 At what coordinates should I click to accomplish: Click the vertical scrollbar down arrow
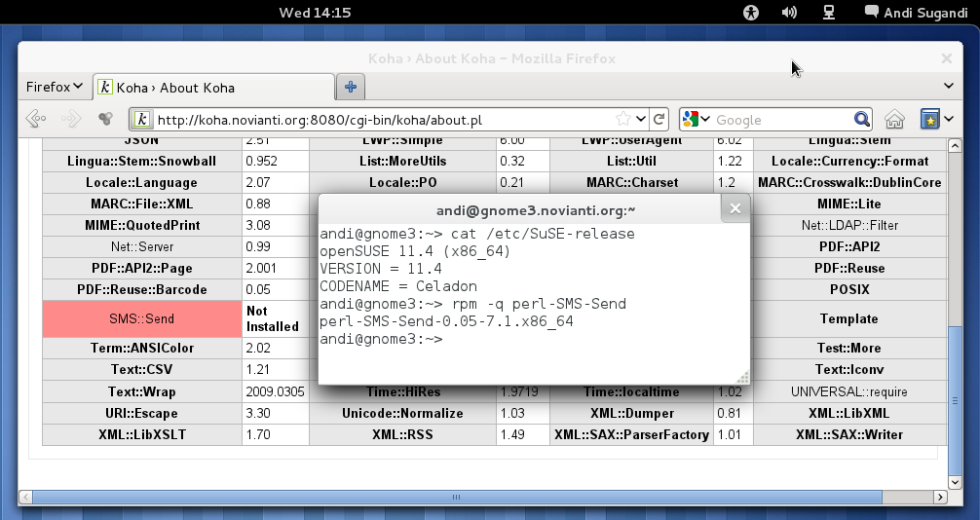pyautogui.click(x=955, y=482)
